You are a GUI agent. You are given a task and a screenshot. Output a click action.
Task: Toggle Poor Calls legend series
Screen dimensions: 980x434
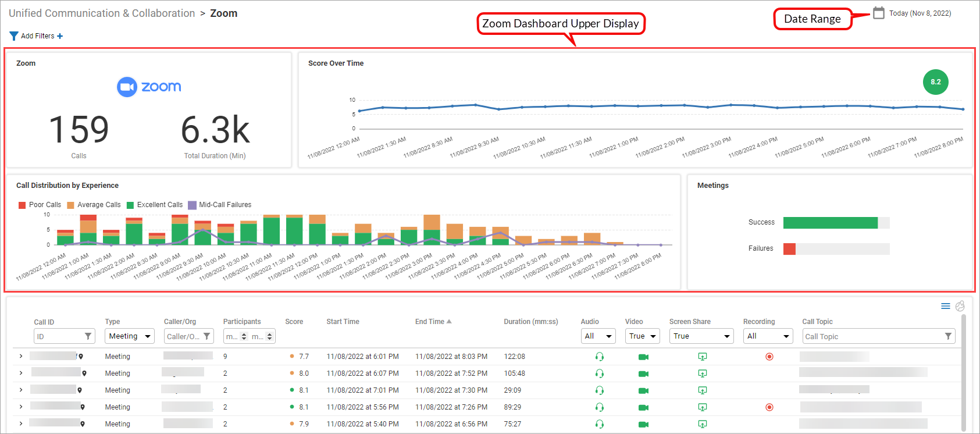(40, 205)
